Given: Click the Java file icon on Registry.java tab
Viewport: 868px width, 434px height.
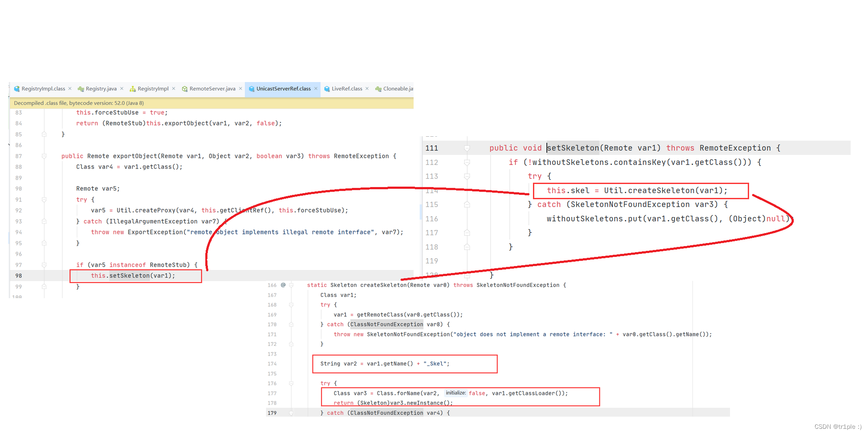Looking at the screenshot, I should 81,89.
